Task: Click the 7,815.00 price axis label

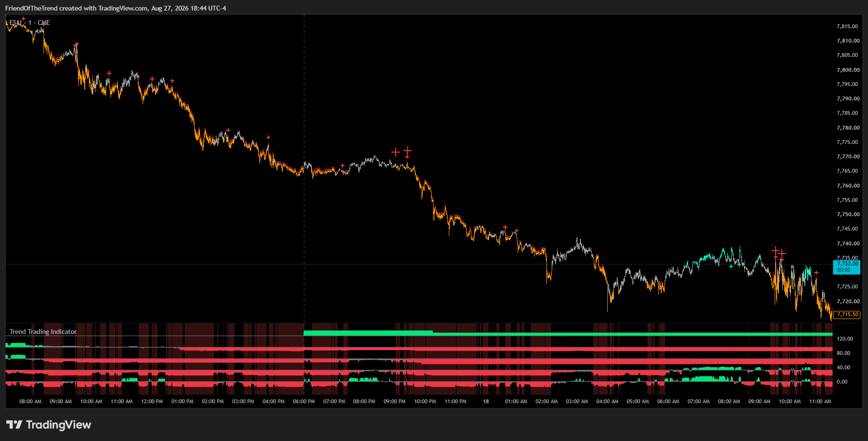Action: (847, 26)
